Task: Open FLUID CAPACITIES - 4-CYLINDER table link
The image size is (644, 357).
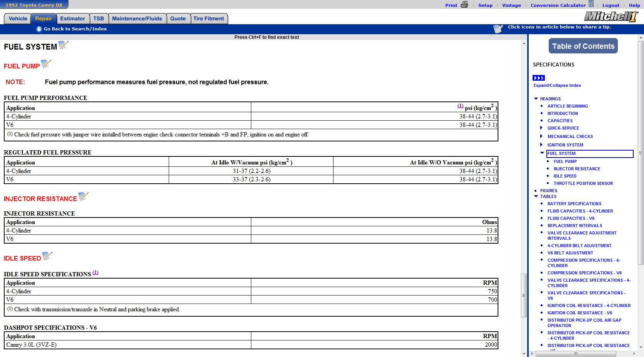Action: pos(580,211)
